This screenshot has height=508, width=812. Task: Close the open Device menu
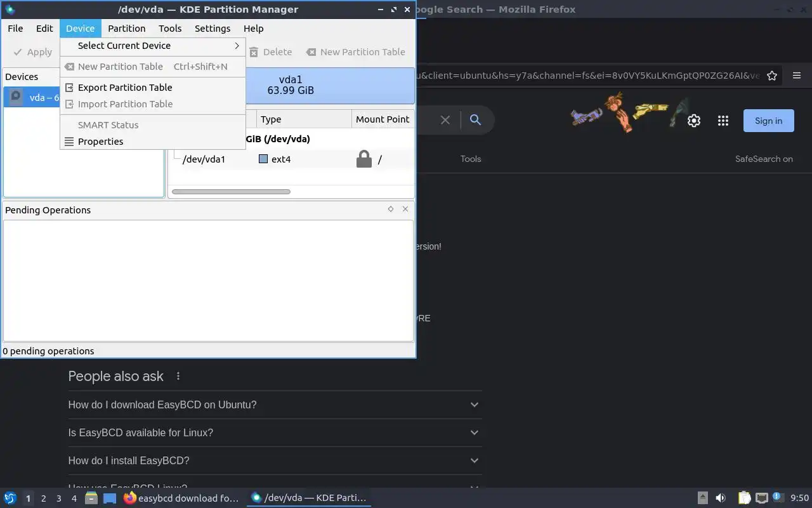pos(80,29)
